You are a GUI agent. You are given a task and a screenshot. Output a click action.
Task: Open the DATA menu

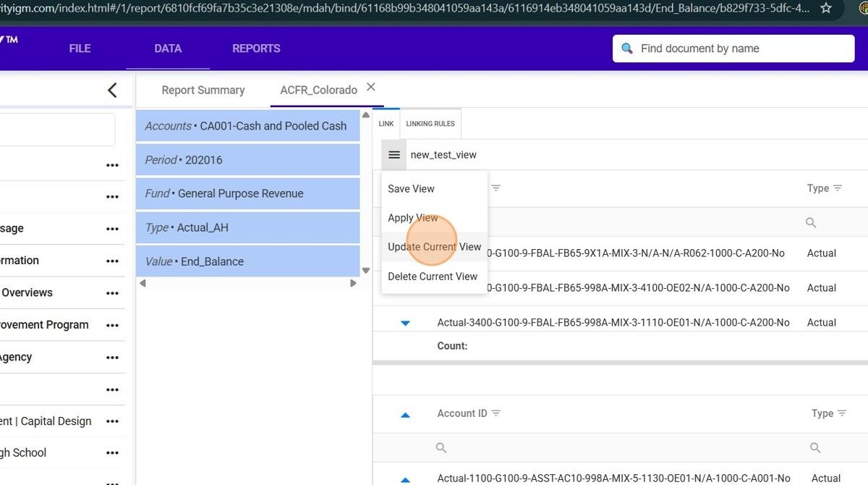[x=168, y=48]
